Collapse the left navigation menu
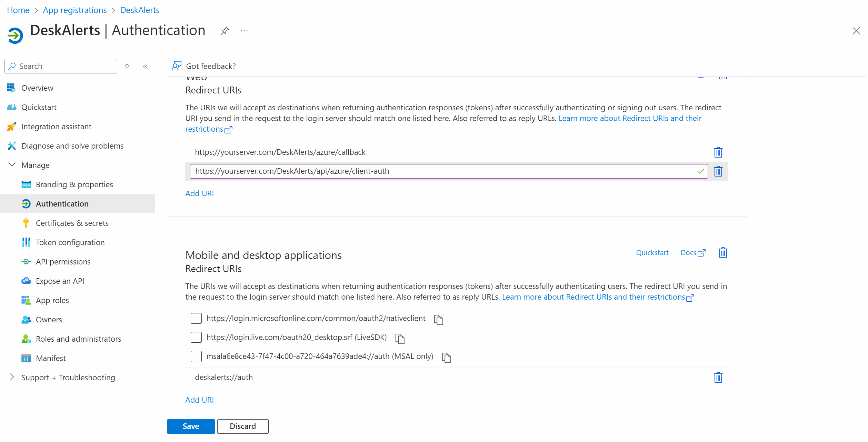 145,66
